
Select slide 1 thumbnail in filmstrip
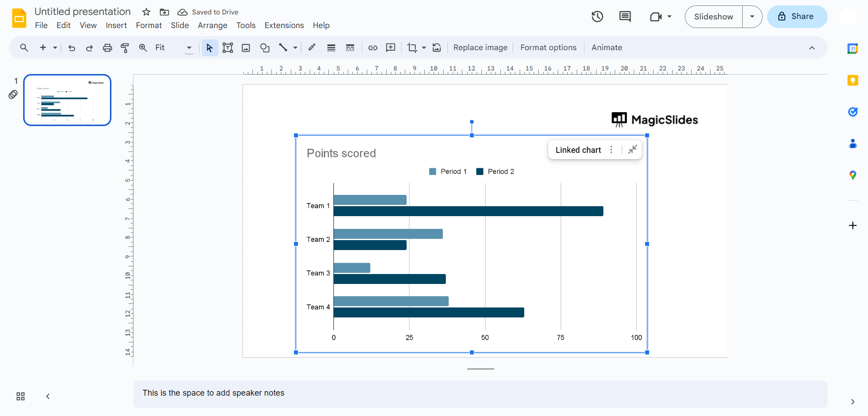click(x=67, y=100)
